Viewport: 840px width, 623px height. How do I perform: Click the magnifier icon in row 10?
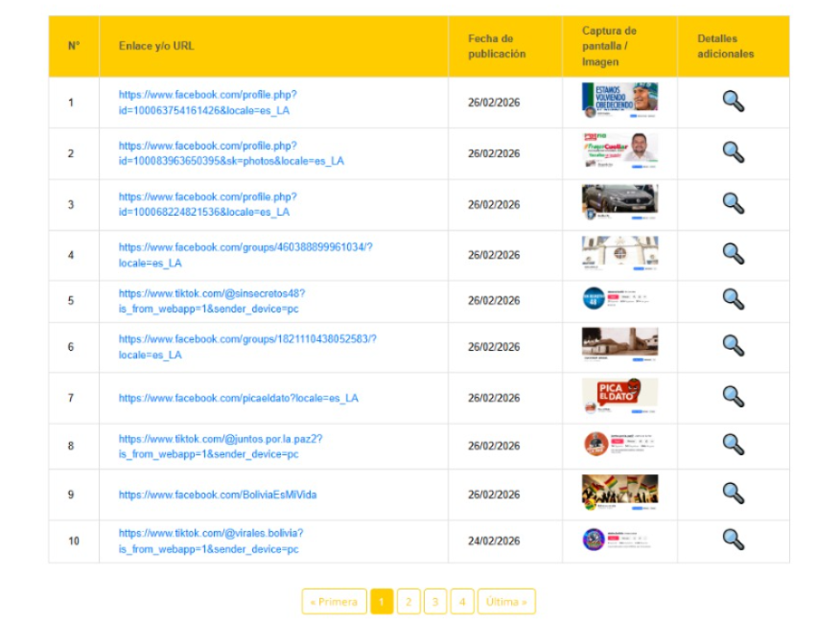733,540
